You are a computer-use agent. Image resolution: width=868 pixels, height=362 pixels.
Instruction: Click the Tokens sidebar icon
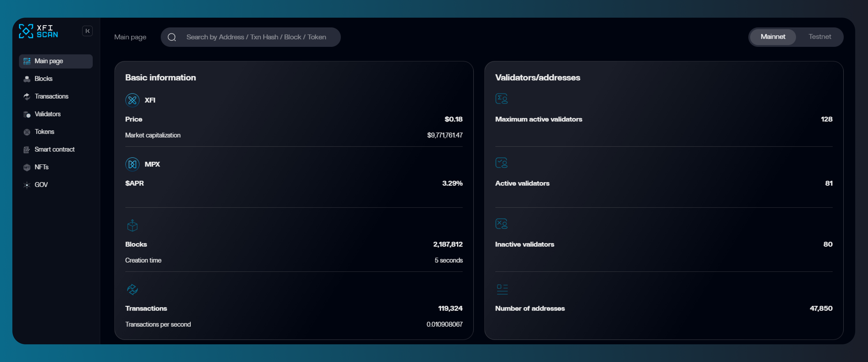[x=27, y=132]
